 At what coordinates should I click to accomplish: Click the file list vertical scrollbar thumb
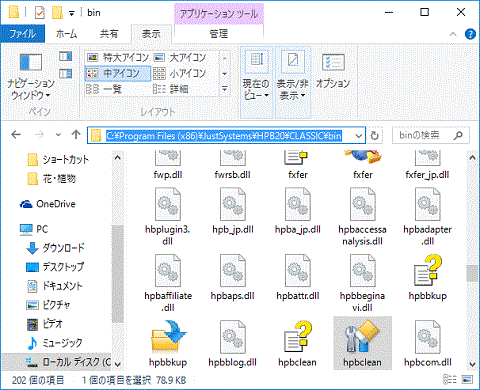472,274
